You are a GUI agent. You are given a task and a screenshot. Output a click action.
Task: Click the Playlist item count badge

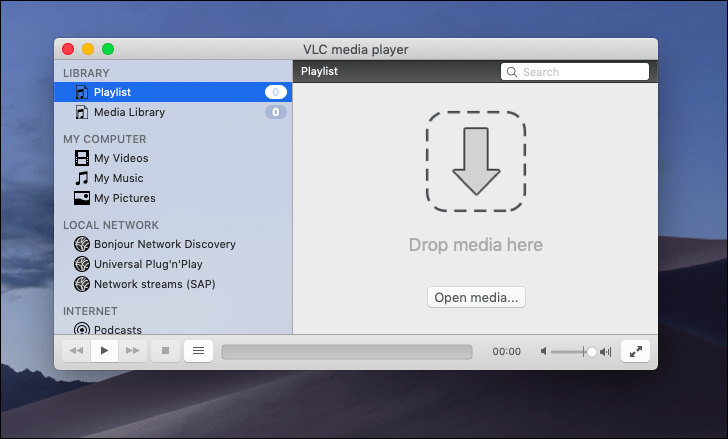pyautogui.click(x=276, y=92)
